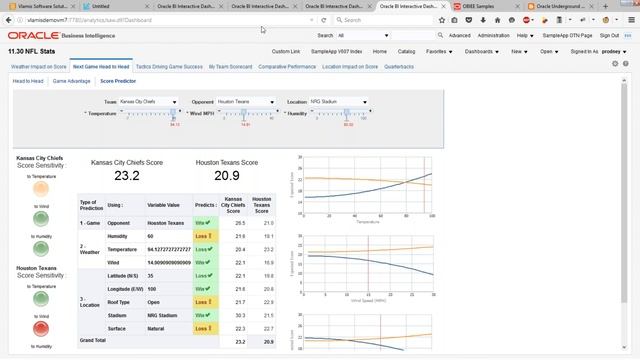Viewport: 640px width, 360px height.
Task: Expand the Location dropdown showing NRG Stadium
Action: point(364,102)
